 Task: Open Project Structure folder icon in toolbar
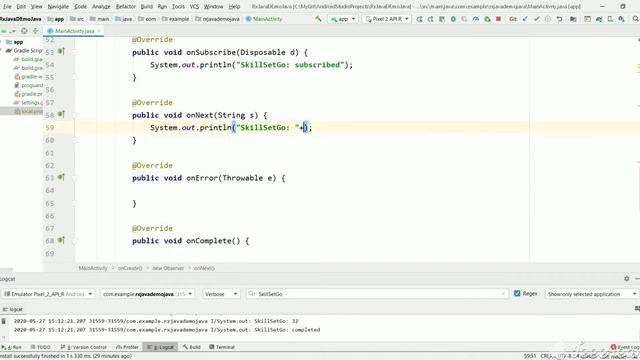pos(573,19)
